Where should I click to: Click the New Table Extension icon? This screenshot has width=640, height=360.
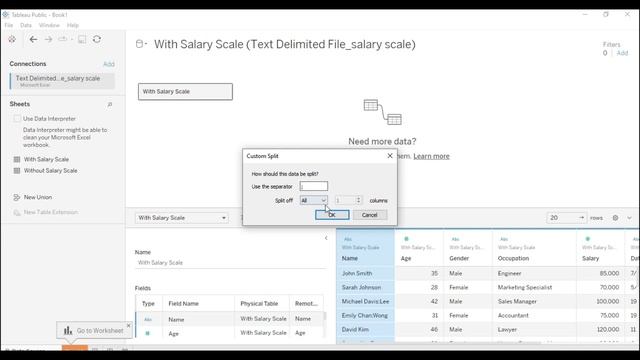(x=17, y=212)
